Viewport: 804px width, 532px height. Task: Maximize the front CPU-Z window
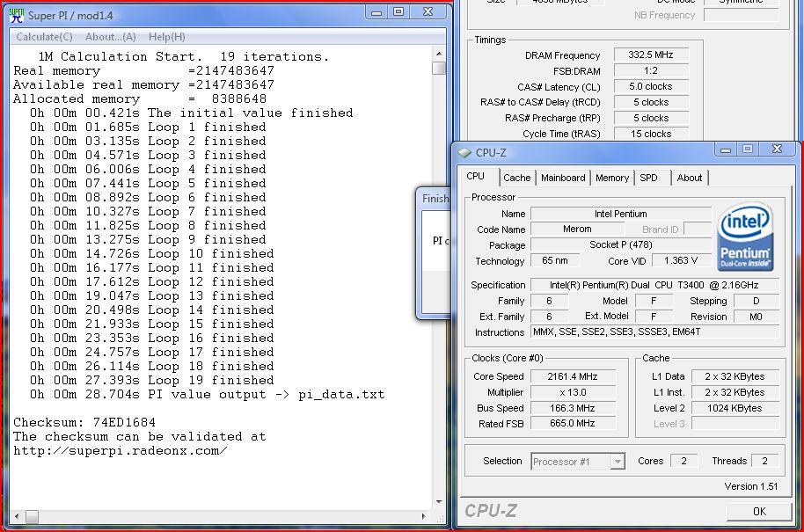point(748,149)
